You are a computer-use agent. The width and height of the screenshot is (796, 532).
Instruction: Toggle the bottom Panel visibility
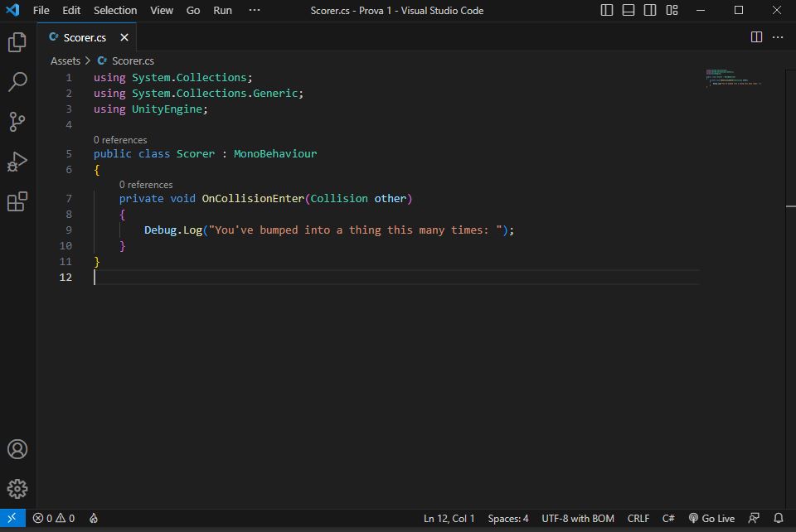tap(629, 10)
